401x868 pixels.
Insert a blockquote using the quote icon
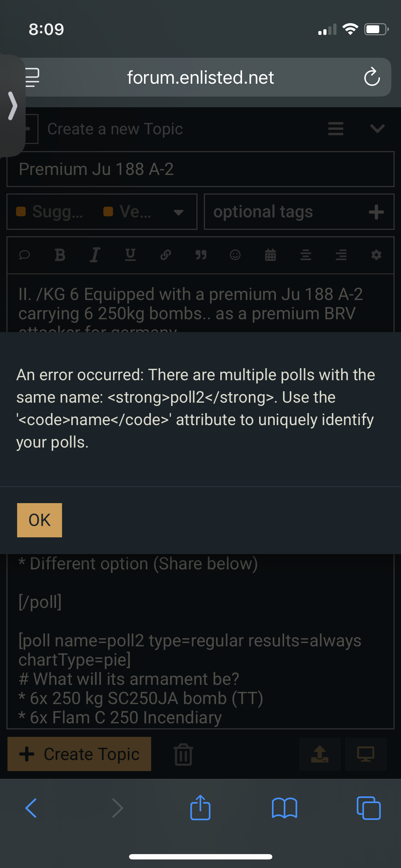(201, 255)
